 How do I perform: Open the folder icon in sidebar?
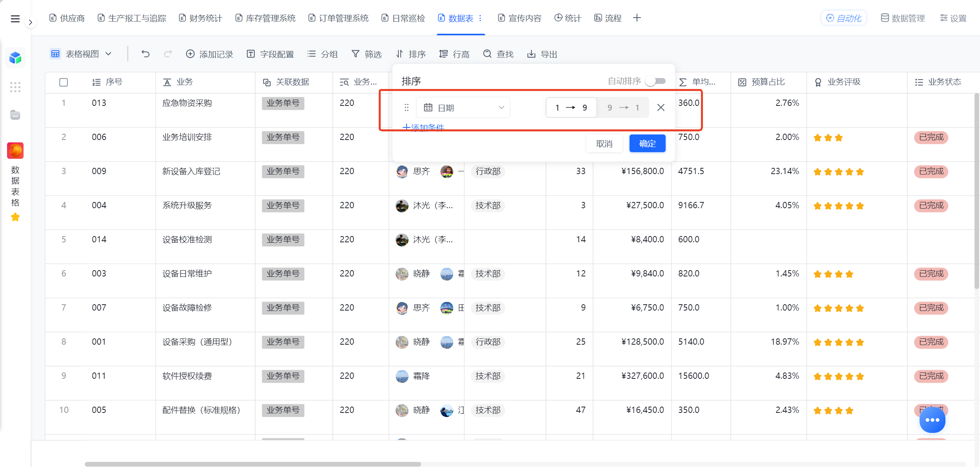coord(15,115)
